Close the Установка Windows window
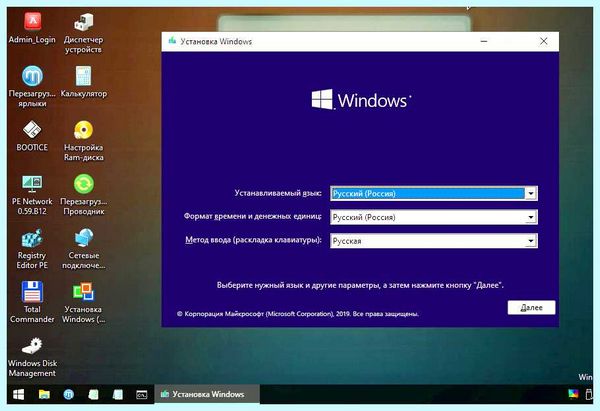 coord(543,41)
